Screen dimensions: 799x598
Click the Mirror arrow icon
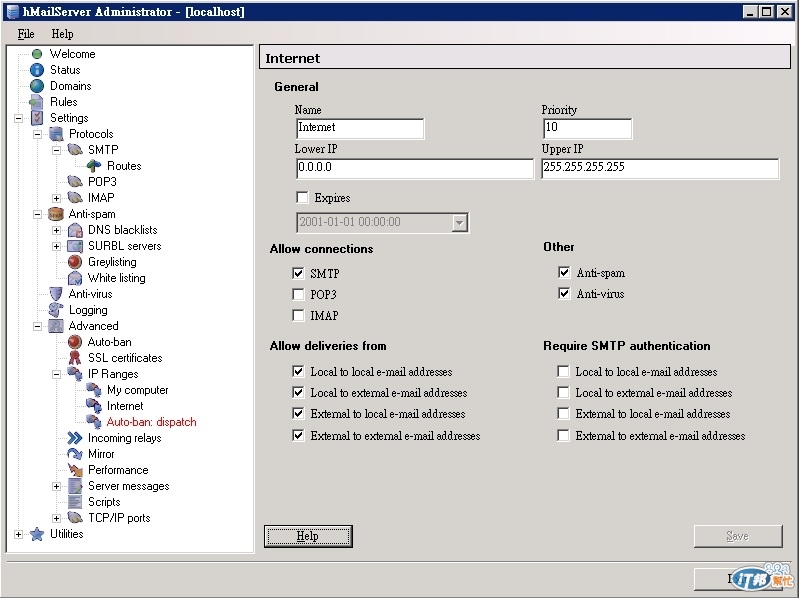(75, 454)
